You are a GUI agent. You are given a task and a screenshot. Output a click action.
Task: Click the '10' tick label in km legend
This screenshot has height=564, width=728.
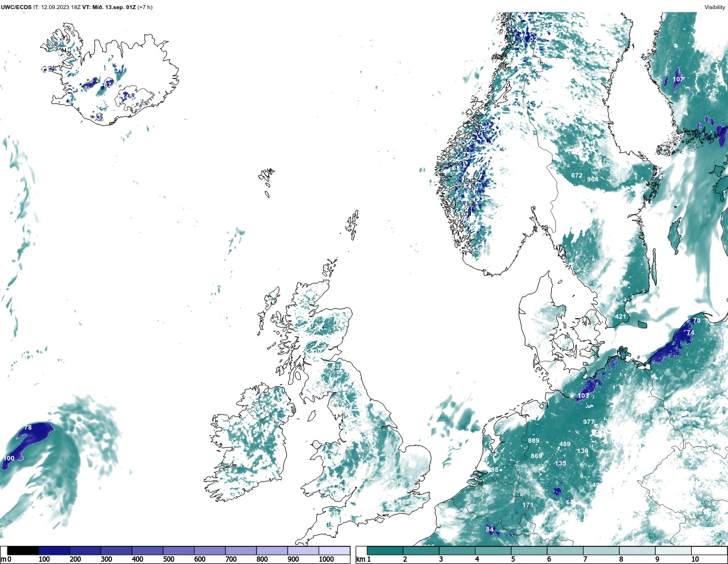(x=695, y=559)
